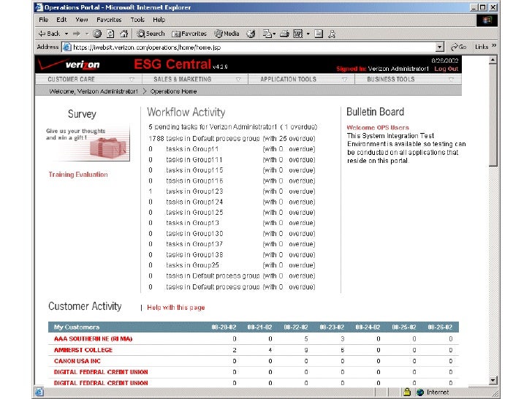Click the My Customers column header
Image resolution: width=532 pixels, height=399 pixels.
coord(77,327)
